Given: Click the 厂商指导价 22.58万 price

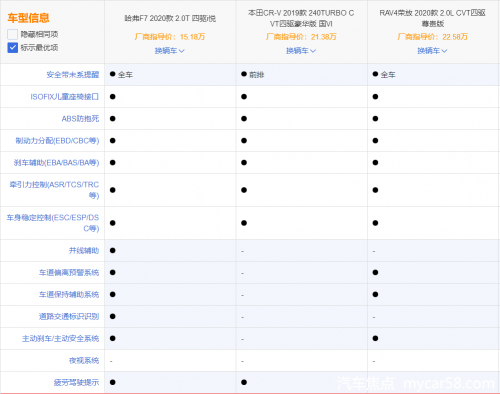Looking at the screenshot, I should point(432,37).
